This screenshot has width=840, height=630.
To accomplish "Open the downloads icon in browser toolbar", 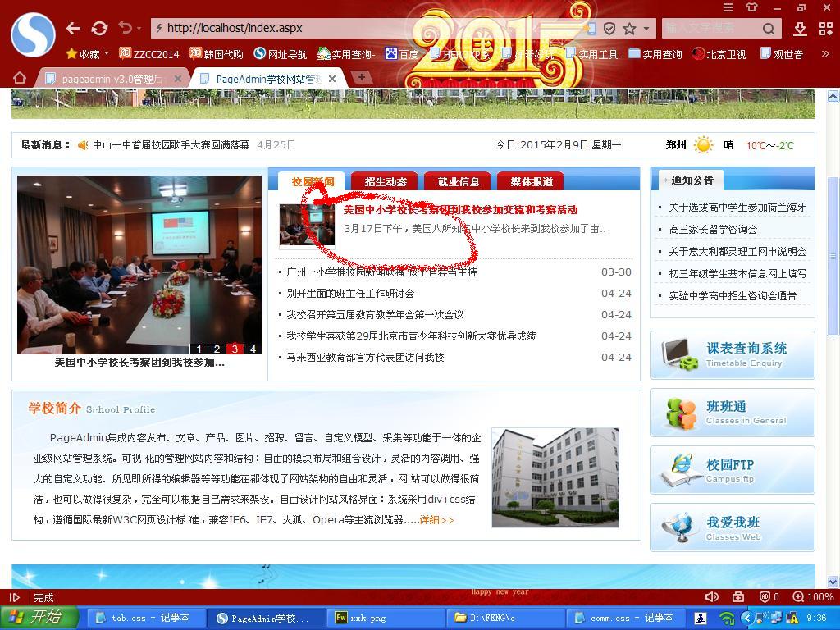I will pos(800,29).
